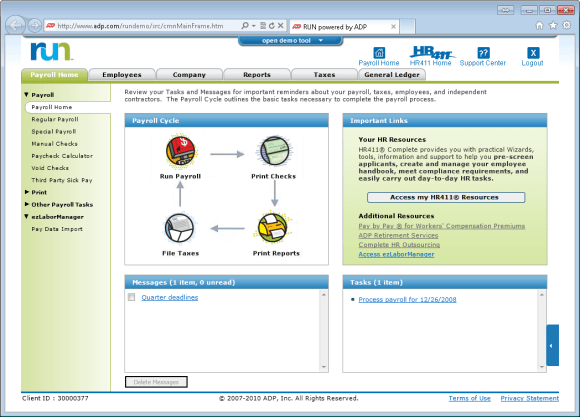580x417 pixels.
Task: Open compatibility view icon in address bar
Action: 263,26
